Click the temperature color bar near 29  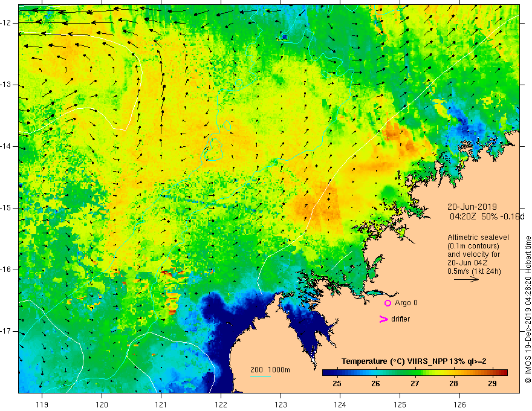(492, 372)
